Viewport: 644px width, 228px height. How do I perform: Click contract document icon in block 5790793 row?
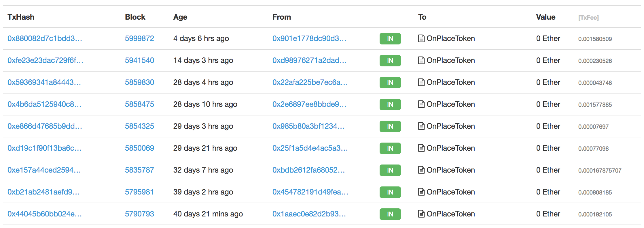pyautogui.click(x=421, y=214)
